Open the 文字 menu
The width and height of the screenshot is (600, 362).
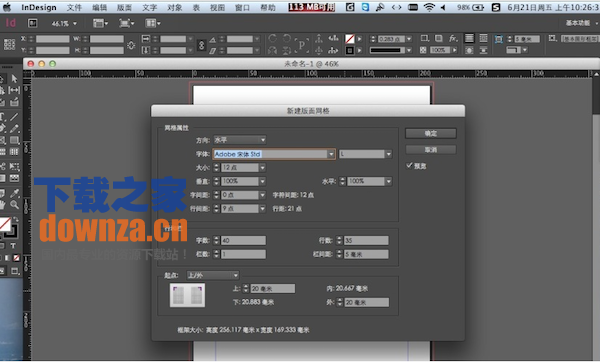(x=150, y=7)
